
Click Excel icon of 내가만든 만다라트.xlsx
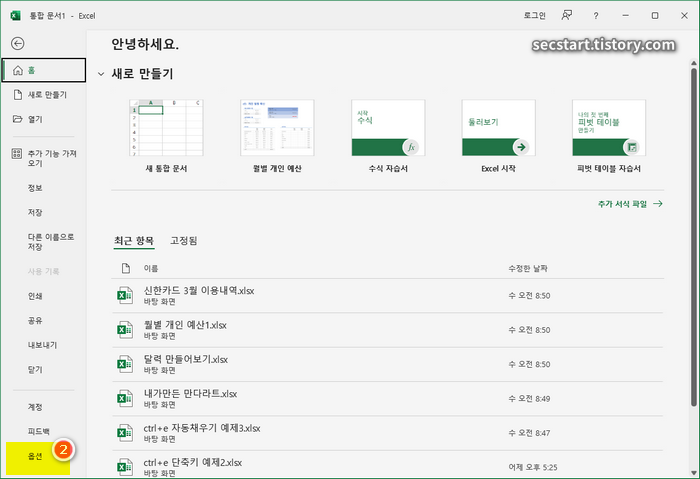(125, 399)
